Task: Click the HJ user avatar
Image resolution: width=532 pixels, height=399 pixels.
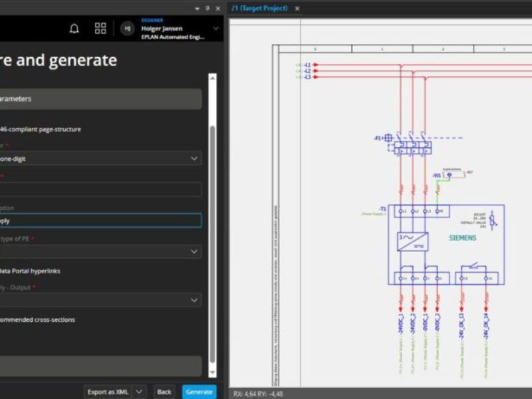Action: point(126,29)
